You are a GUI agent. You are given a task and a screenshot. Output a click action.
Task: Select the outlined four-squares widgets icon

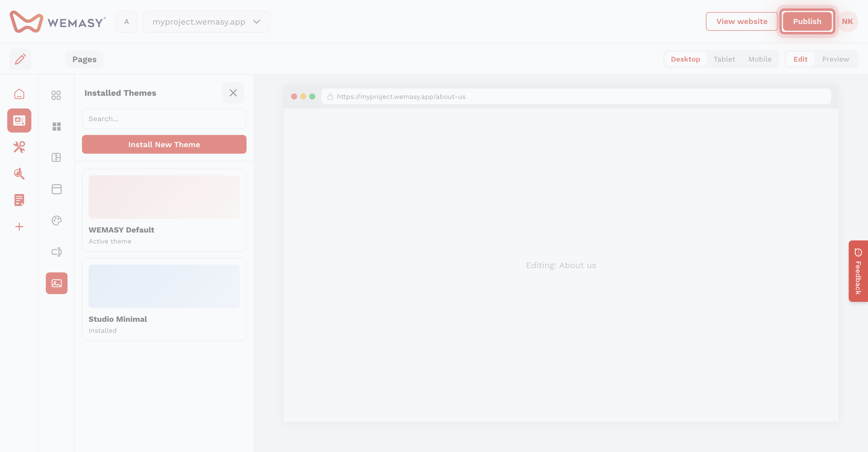(56, 95)
